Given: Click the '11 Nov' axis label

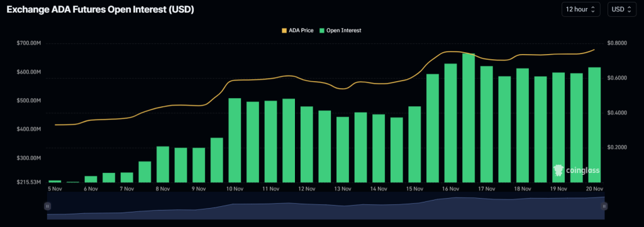Looking at the screenshot, I should [x=270, y=189].
